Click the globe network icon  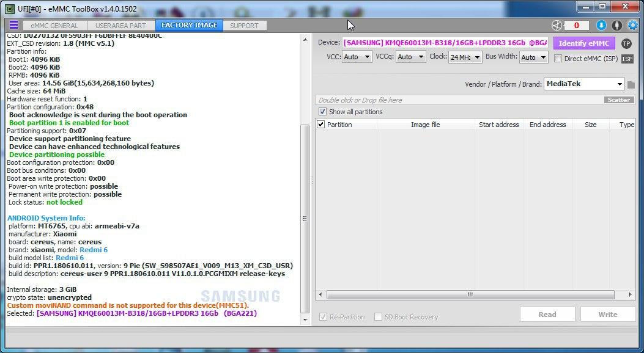click(557, 26)
